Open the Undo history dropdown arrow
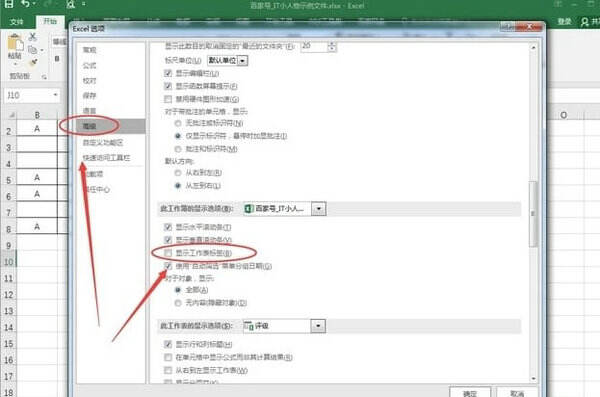The height and width of the screenshot is (397, 600). pos(34,4)
